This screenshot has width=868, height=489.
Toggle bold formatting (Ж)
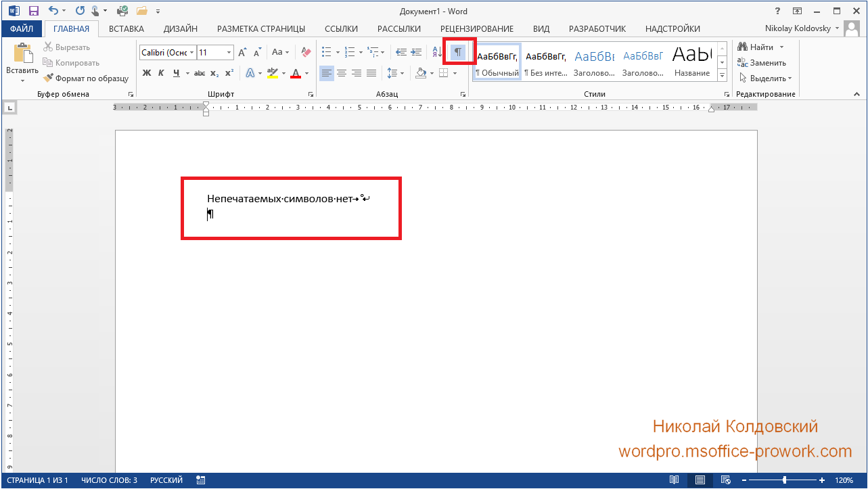[x=147, y=73]
